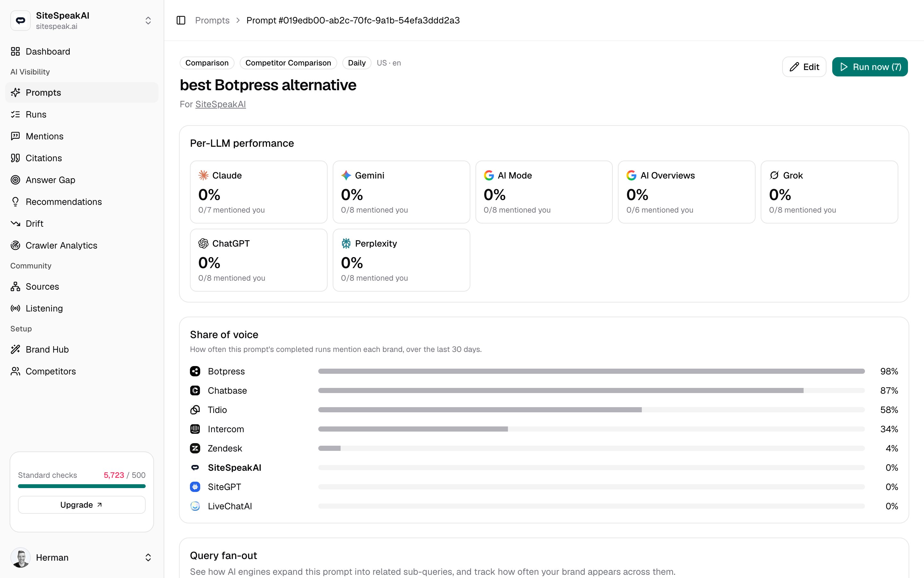
Task: Click the SiteSpeakAI logo in sidebar header
Action: click(21, 20)
